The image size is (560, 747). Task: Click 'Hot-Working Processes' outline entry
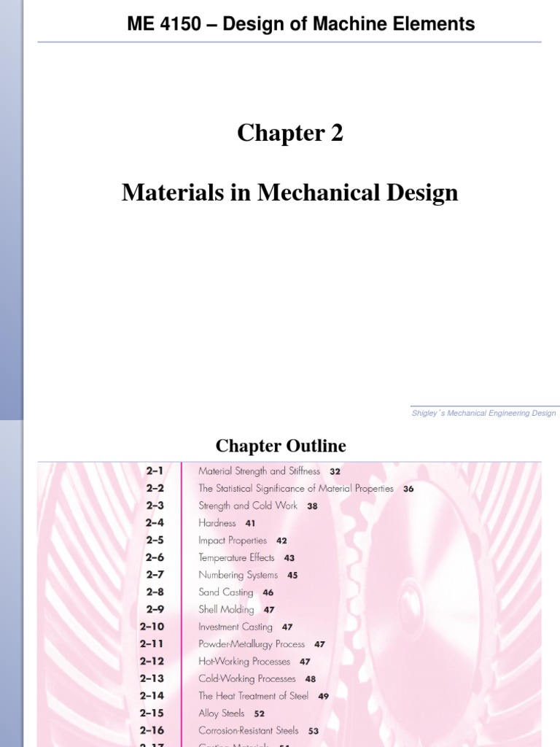[x=244, y=661]
